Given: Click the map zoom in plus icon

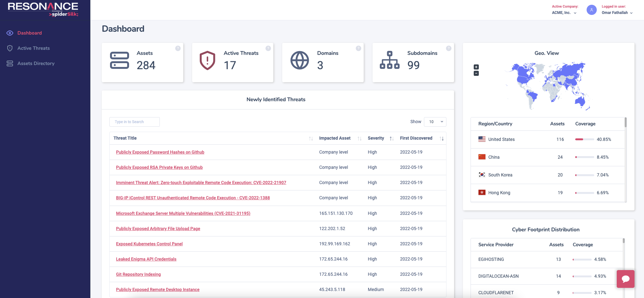Looking at the screenshot, I should coord(476,67).
